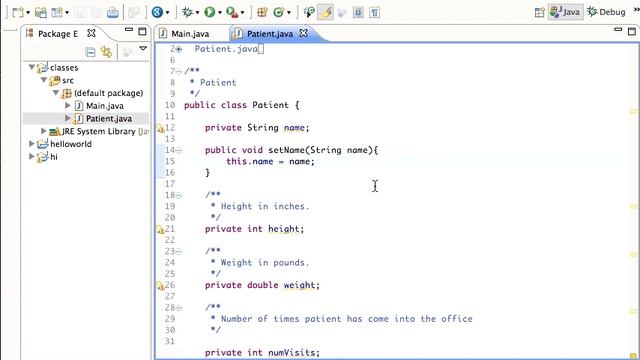Collapse the src folder
The width and height of the screenshot is (640, 360).
point(44,80)
